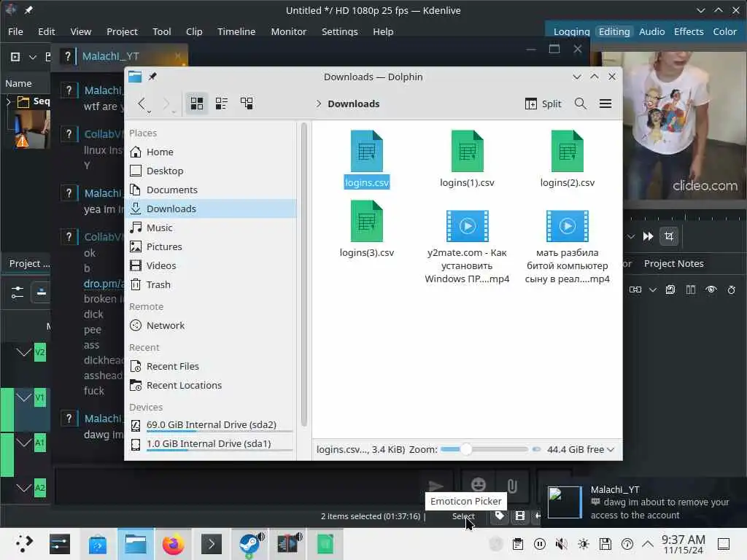Switch to Color workspace layout
747x560 pixels.
724,31
